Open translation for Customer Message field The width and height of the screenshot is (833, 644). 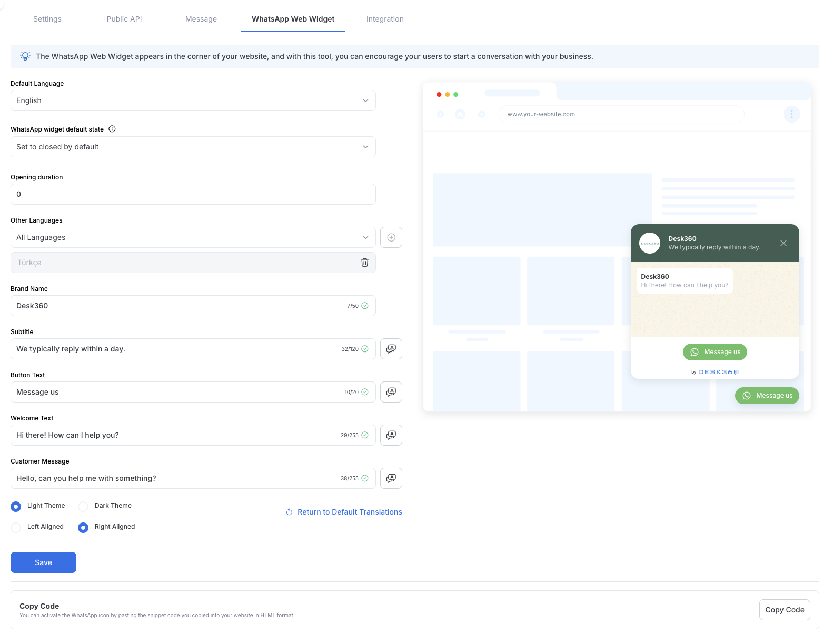[391, 478]
